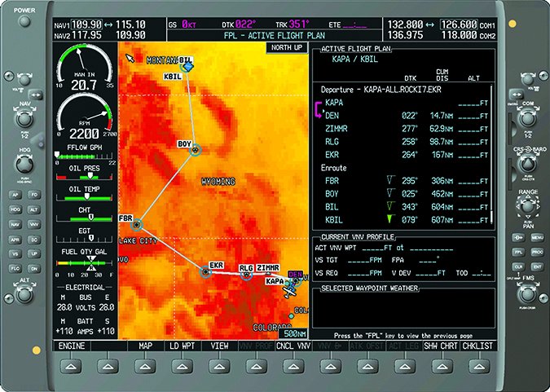This screenshot has width=550, height=392.
Task: Push the triangle softkey under MAP
Action: (x=145, y=367)
